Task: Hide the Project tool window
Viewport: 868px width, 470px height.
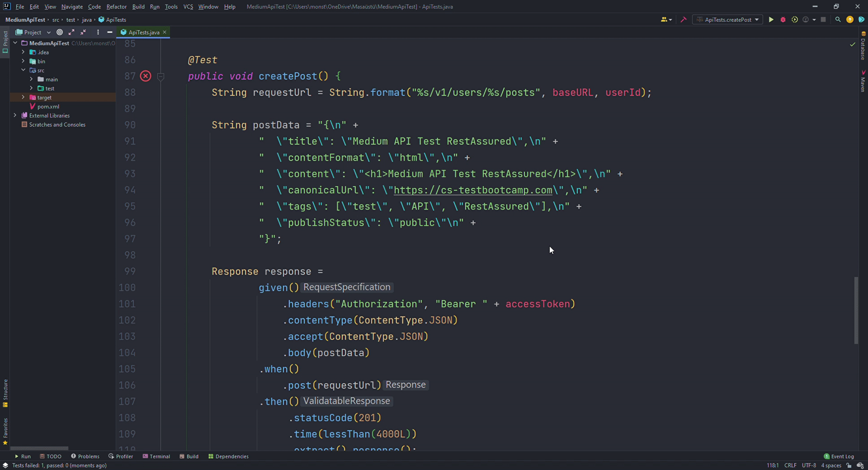Action: click(x=109, y=32)
